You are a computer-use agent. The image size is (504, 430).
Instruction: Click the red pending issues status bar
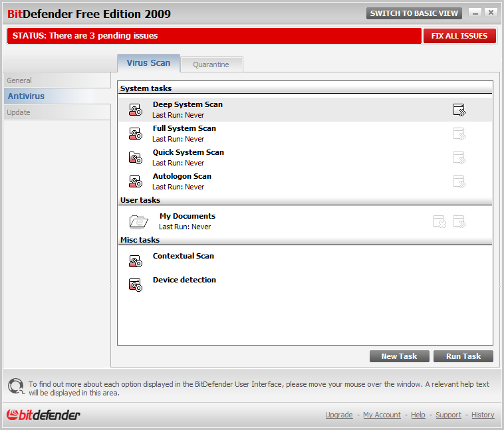click(x=214, y=36)
